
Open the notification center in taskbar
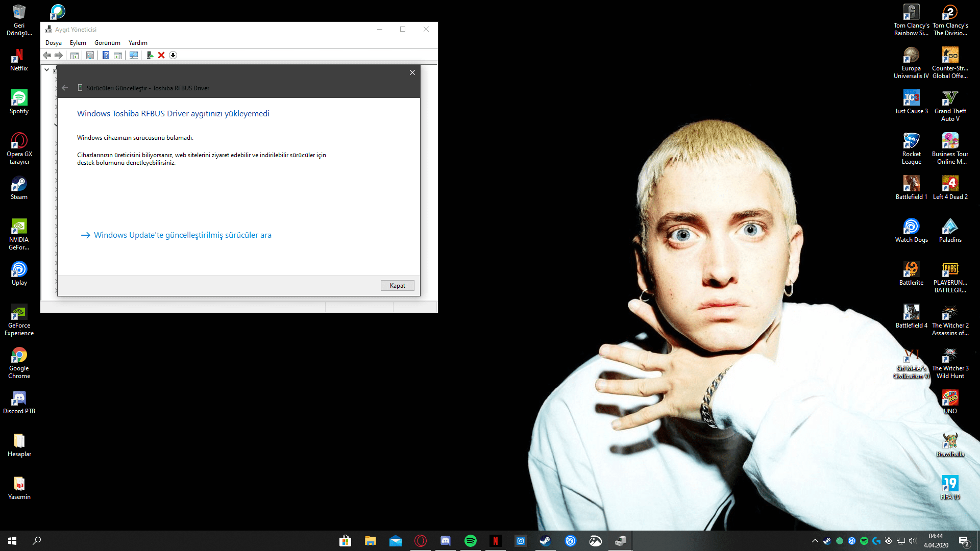(964, 541)
